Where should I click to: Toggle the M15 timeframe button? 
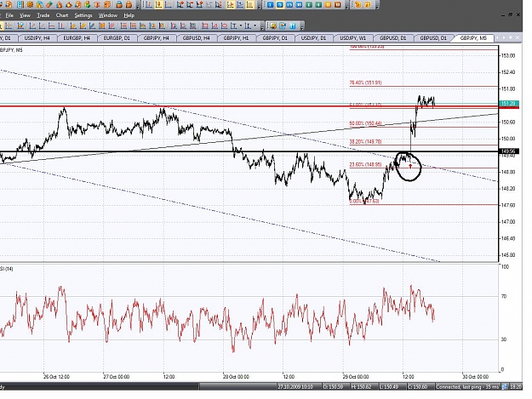coord(289,5)
